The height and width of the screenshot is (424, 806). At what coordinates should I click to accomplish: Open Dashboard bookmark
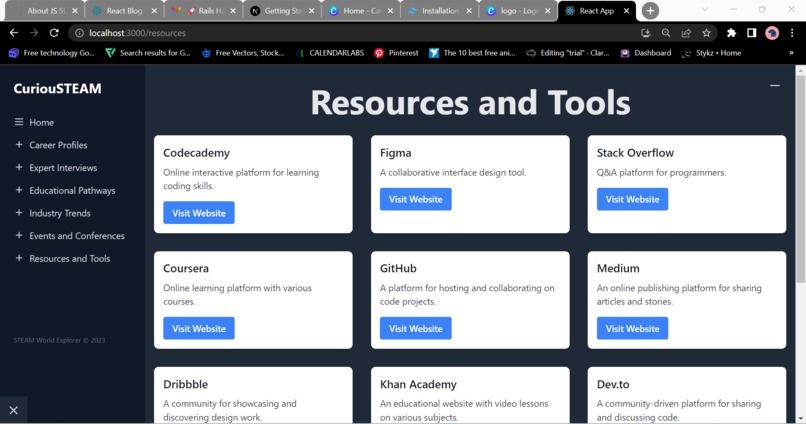pyautogui.click(x=646, y=53)
